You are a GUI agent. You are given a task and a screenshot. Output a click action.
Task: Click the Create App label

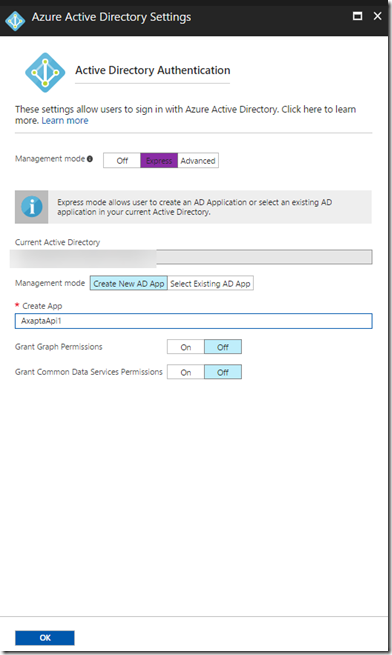tap(42, 306)
